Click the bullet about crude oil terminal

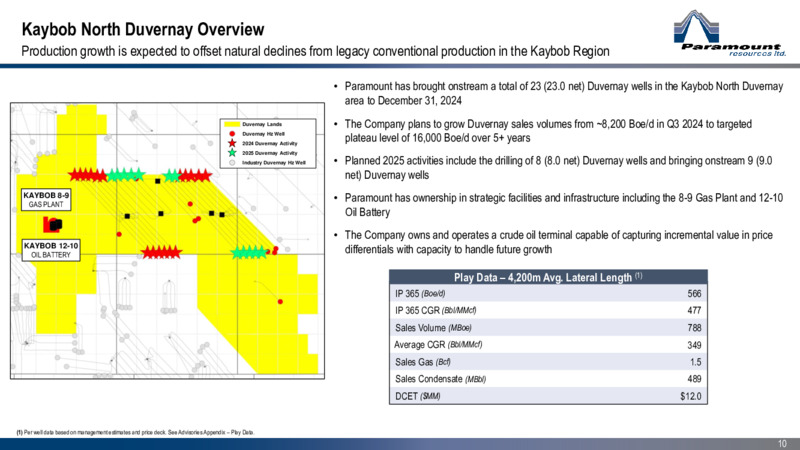[558, 242]
